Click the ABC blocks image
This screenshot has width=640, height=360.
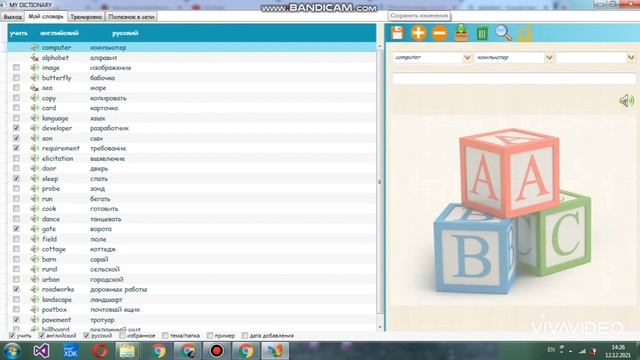(x=512, y=211)
